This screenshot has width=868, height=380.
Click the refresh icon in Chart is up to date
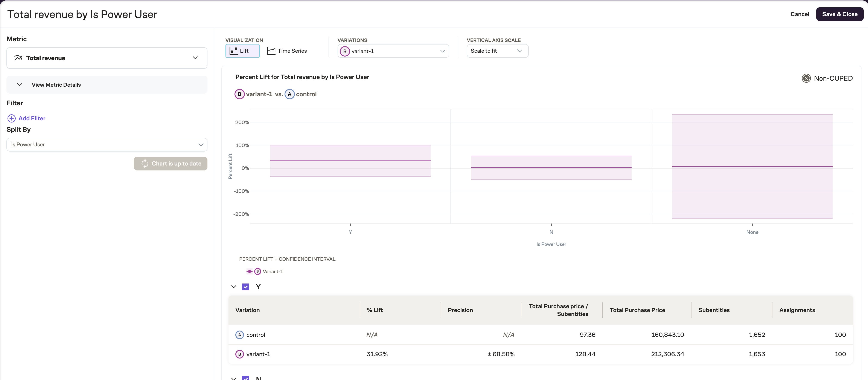[x=145, y=164]
